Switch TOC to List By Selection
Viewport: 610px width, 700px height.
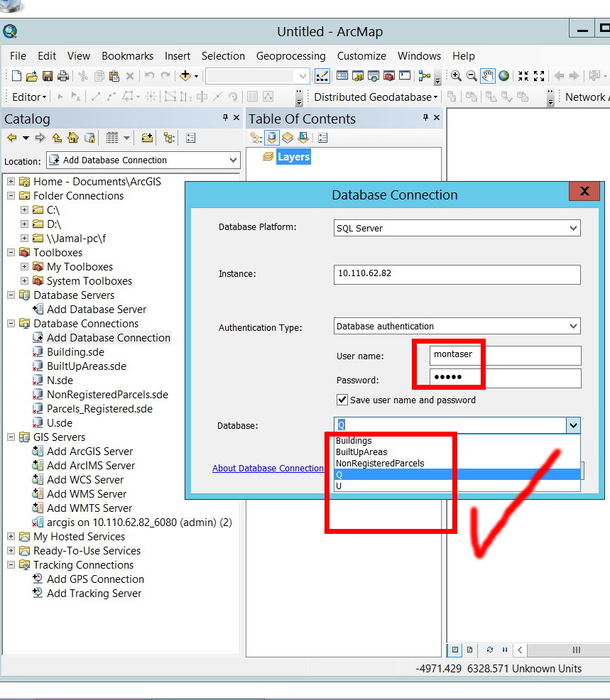[x=303, y=138]
